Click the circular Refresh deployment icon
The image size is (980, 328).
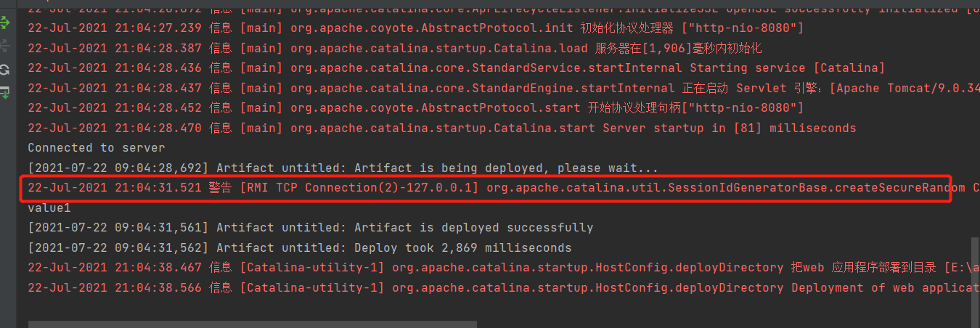tap(5, 70)
